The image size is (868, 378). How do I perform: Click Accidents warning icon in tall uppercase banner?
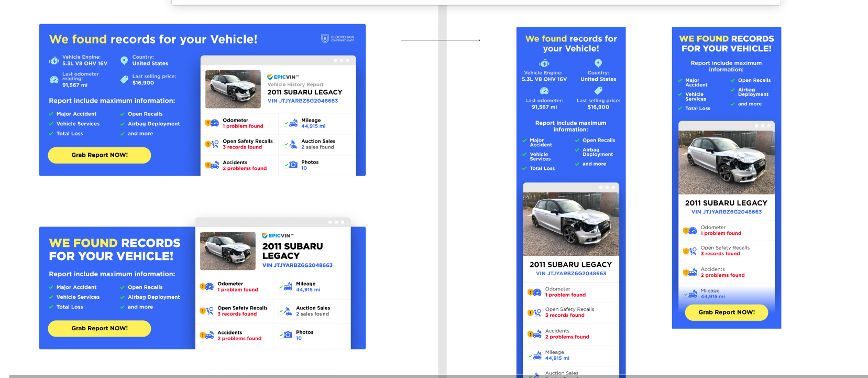(690, 273)
